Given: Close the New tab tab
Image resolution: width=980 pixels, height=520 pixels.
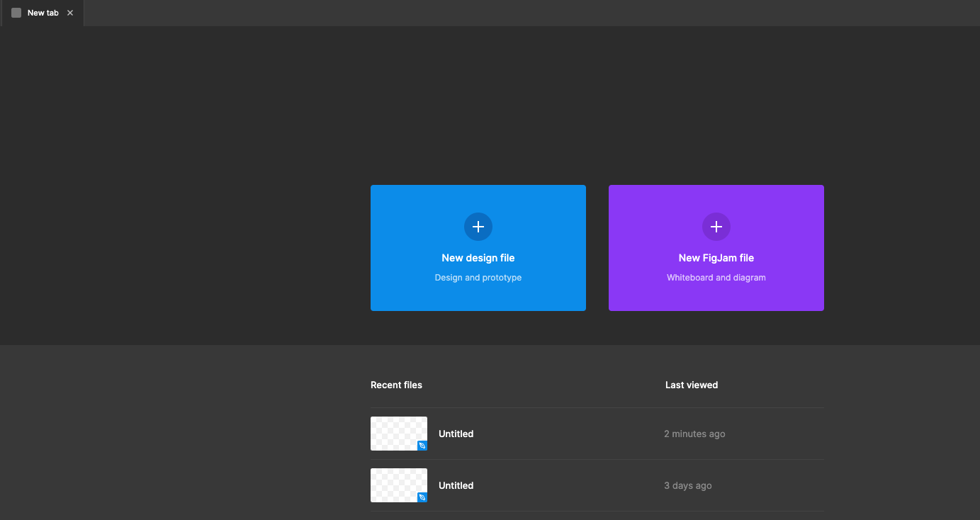Looking at the screenshot, I should [x=70, y=13].
